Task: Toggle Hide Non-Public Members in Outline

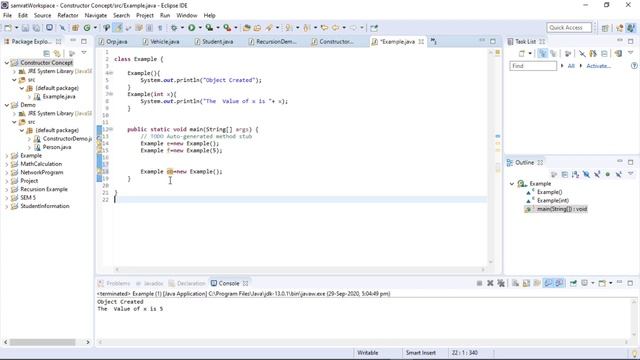Action: click(x=608, y=174)
